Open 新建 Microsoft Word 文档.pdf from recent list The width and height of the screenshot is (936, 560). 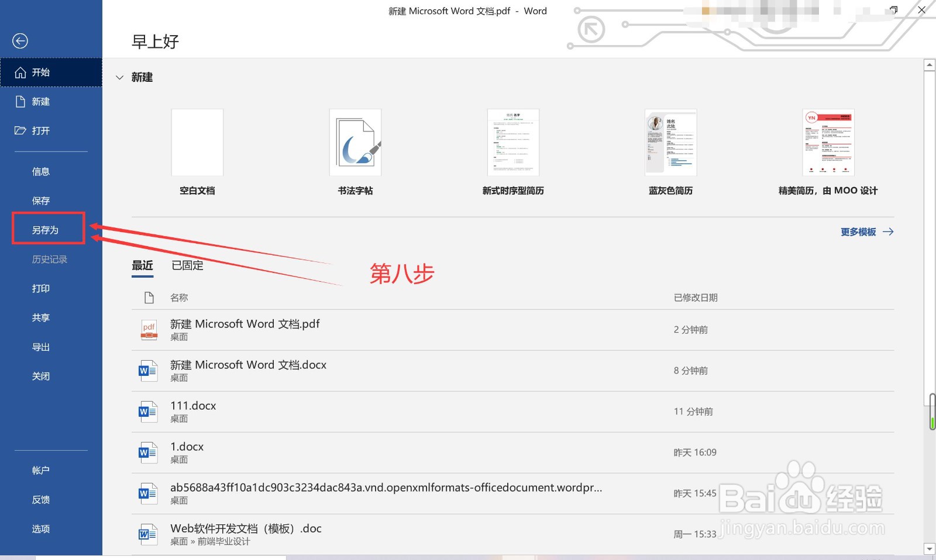click(513, 330)
